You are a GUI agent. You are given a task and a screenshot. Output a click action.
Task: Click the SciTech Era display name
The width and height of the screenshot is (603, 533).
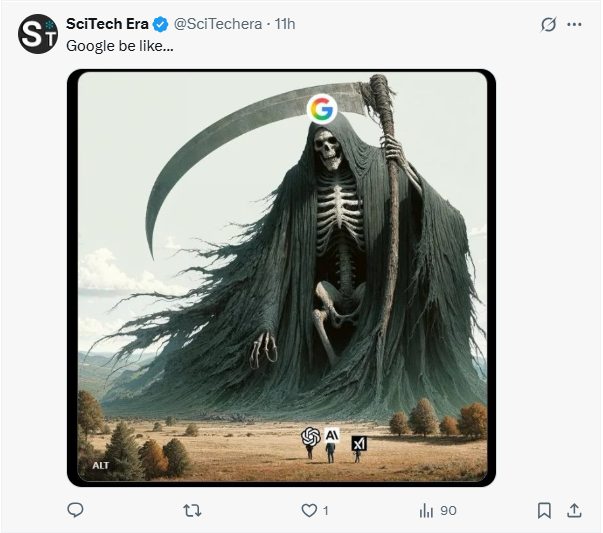click(108, 24)
